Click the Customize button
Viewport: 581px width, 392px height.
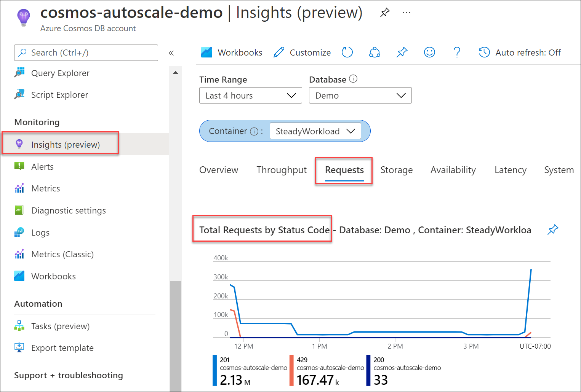pyautogui.click(x=302, y=53)
